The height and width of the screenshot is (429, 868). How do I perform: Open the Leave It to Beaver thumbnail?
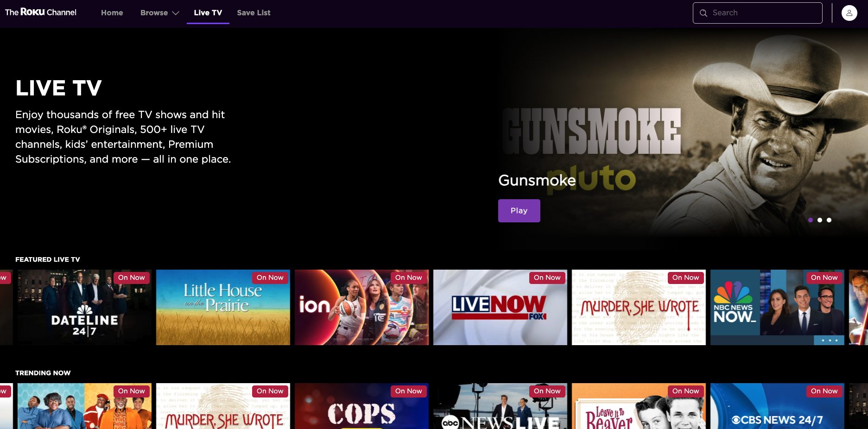[x=639, y=406]
